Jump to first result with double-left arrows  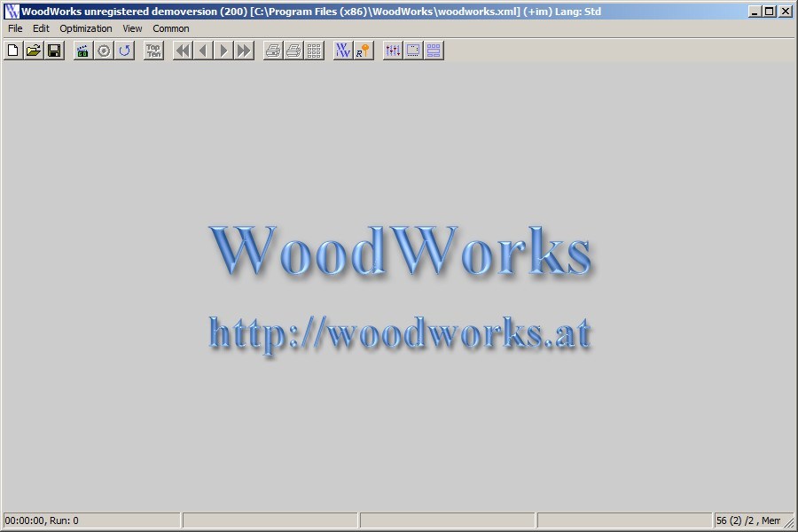183,51
